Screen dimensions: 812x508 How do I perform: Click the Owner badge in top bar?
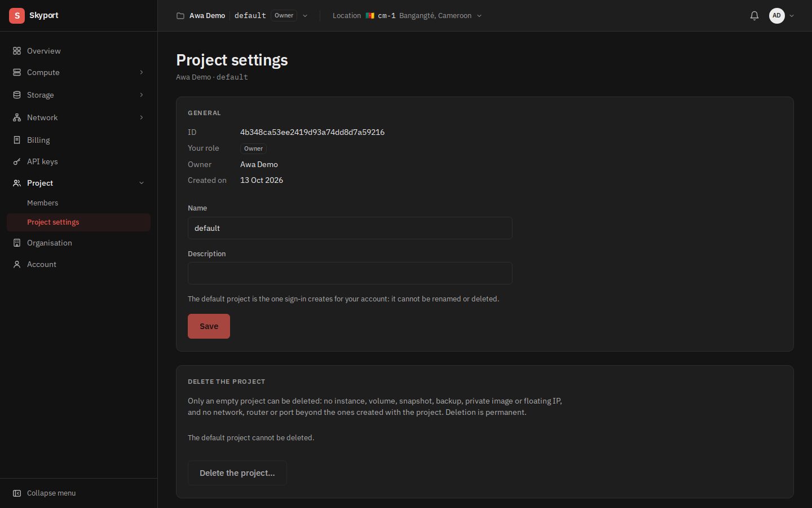click(284, 16)
